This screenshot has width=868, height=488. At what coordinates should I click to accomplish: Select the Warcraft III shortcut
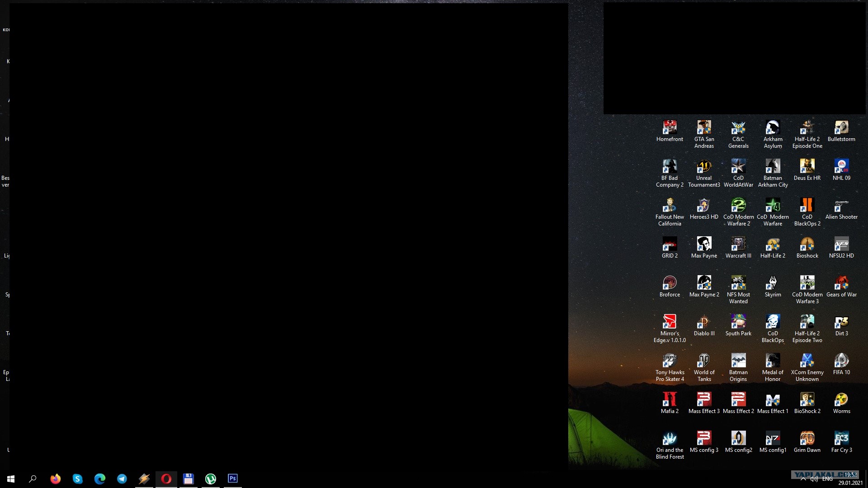738,248
